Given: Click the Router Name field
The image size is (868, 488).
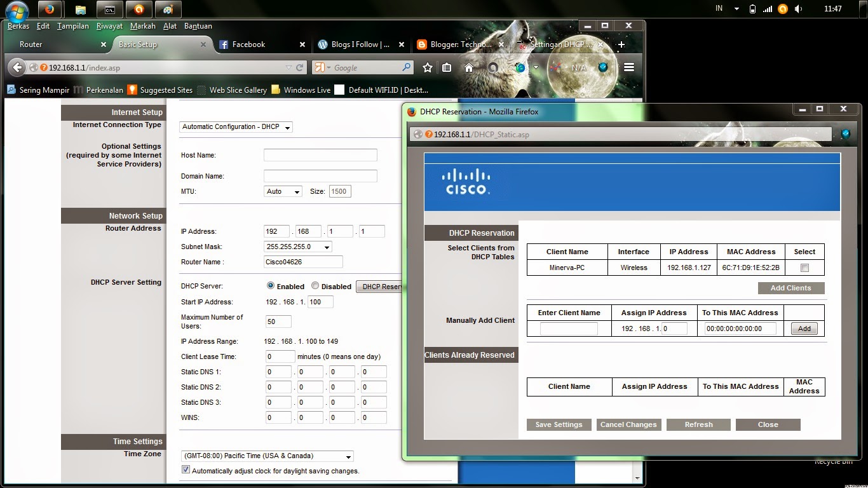Looking at the screenshot, I should 303,262.
